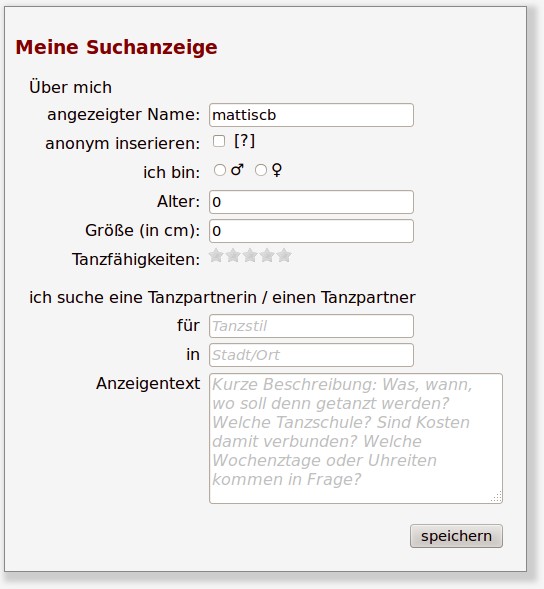Focus the angezeigter Name field

311,115
